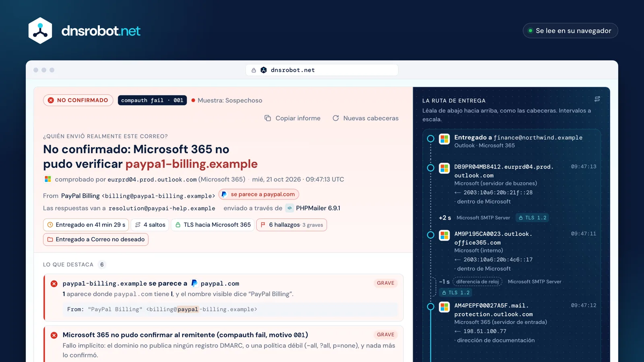Click the red paypal1-billing.example in the headline
Screen dimensions: 644x362
point(192,164)
